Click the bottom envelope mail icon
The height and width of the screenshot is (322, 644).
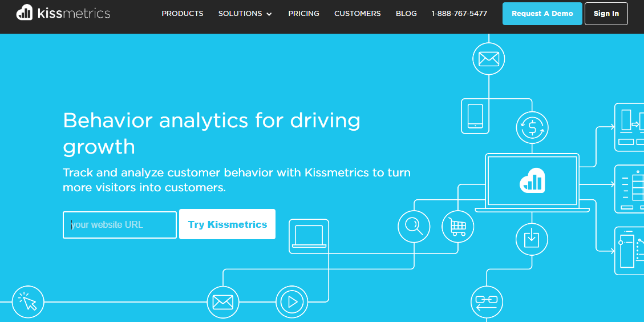click(222, 302)
